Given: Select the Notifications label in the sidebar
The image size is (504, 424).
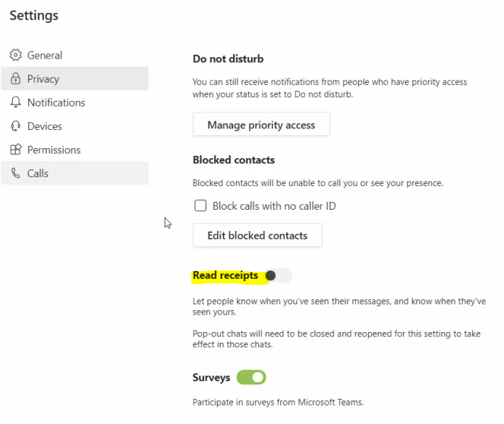Looking at the screenshot, I should pos(56,103).
